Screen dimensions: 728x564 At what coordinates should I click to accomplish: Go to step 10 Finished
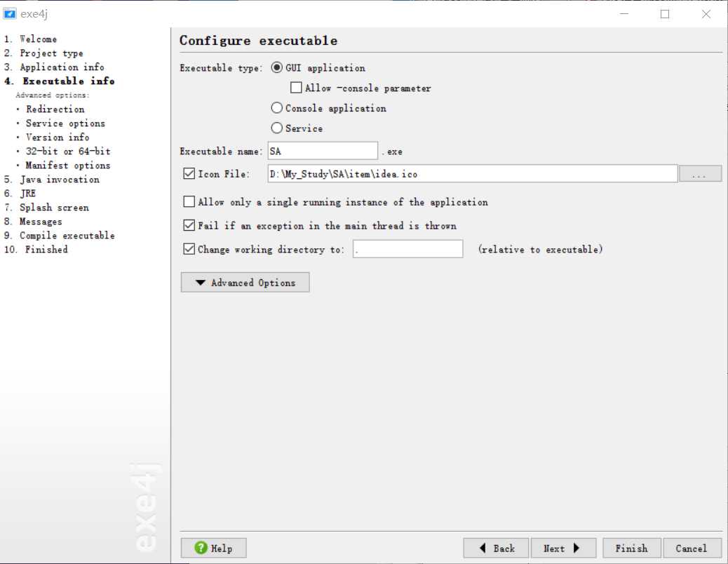(x=36, y=249)
